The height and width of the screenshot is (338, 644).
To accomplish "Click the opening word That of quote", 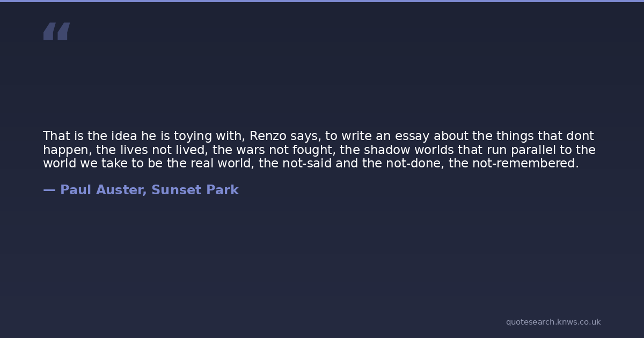I will pos(55,136).
